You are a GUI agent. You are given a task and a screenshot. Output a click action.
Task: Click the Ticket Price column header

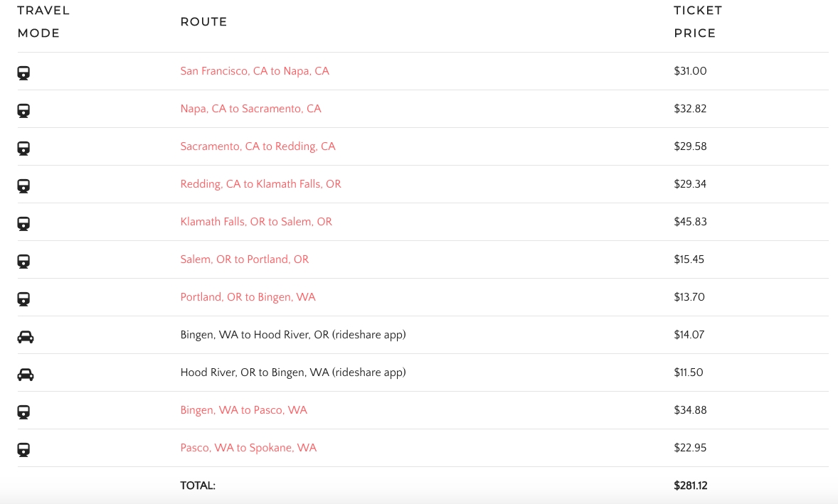click(697, 22)
